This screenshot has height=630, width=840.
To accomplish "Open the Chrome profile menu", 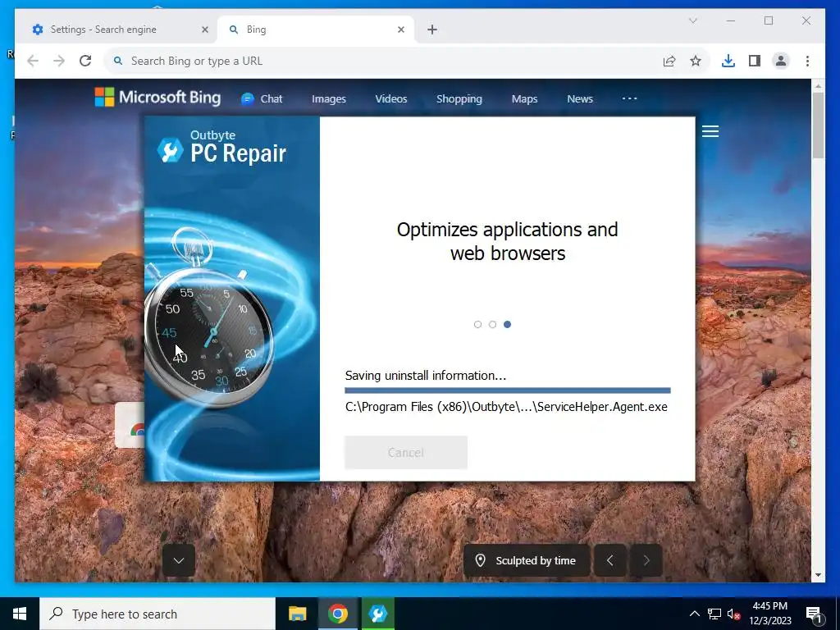I will coord(781,61).
